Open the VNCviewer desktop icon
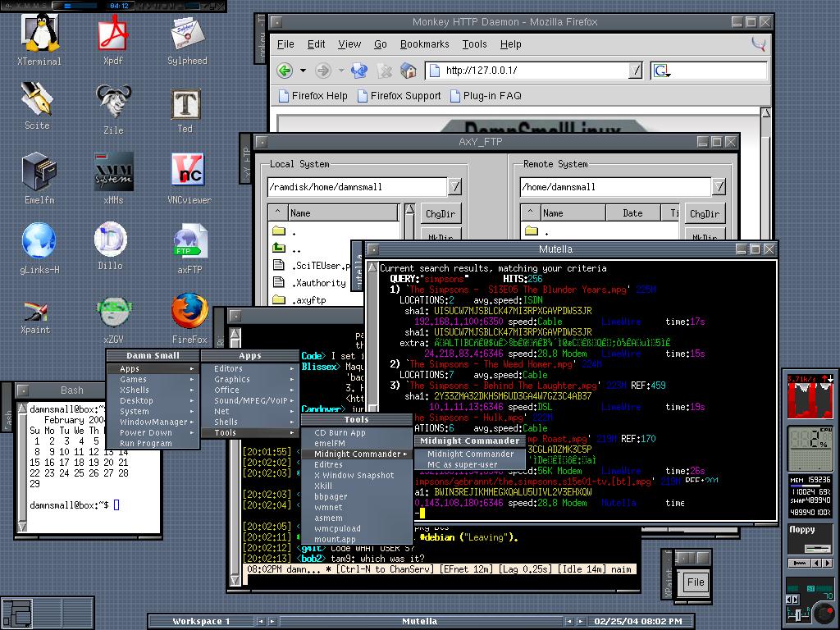The height and width of the screenshot is (630, 840). 188,171
